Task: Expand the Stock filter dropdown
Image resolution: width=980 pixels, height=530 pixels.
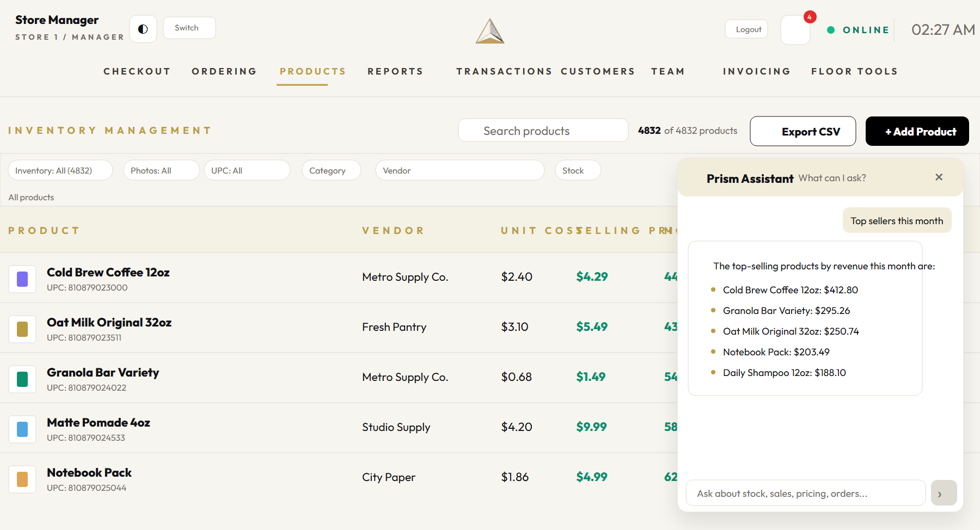Action: coord(578,170)
